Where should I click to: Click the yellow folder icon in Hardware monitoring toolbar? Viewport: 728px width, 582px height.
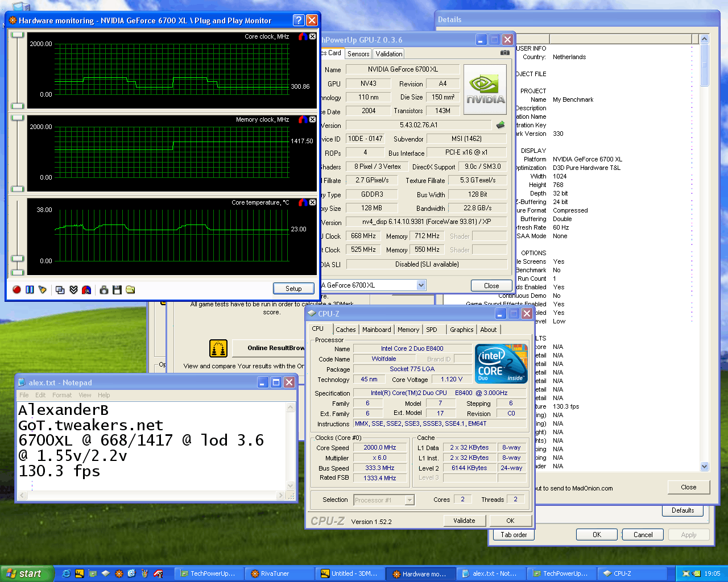130,290
